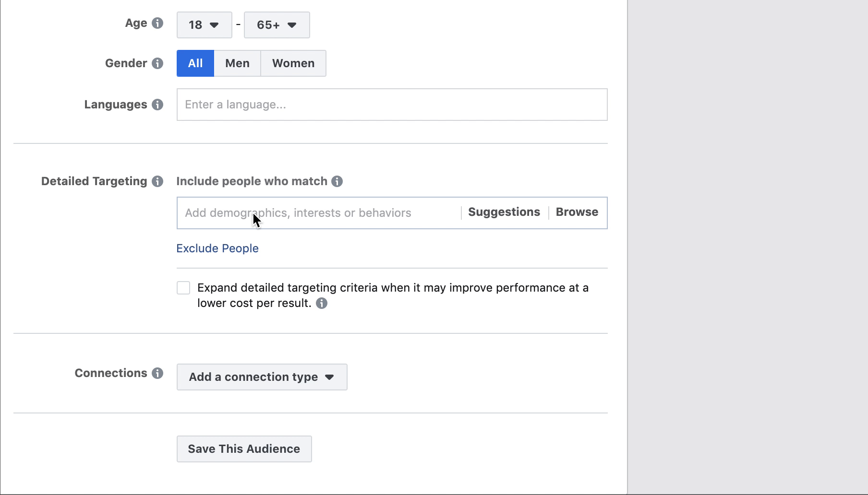
Task: Click Browse in detailed targeting
Action: 577,212
